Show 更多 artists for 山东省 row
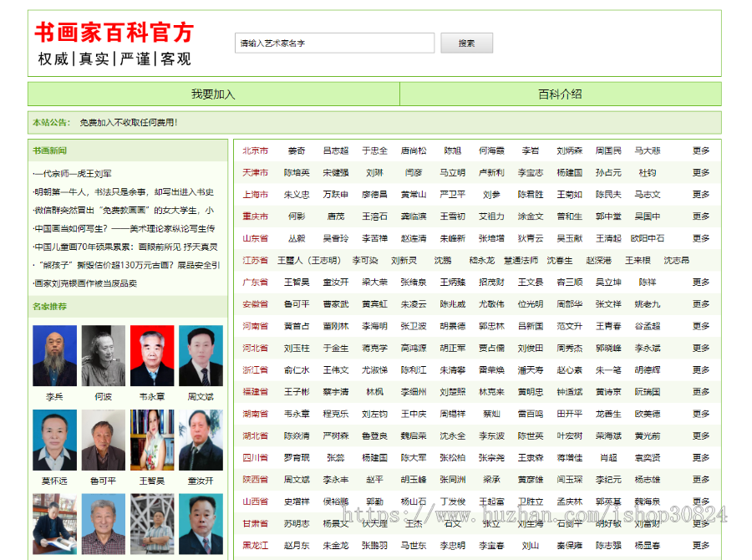Viewport: 752px width, 560px height. [x=701, y=238]
